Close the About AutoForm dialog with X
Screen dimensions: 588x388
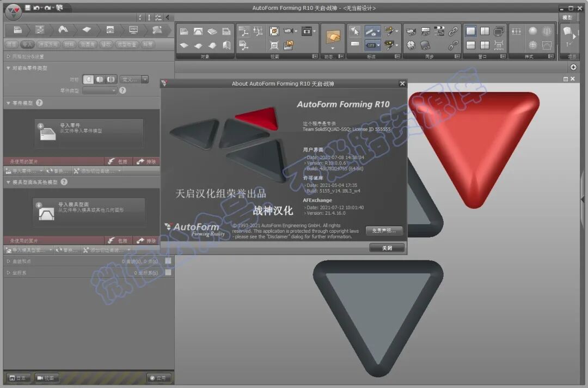click(x=402, y=83)
